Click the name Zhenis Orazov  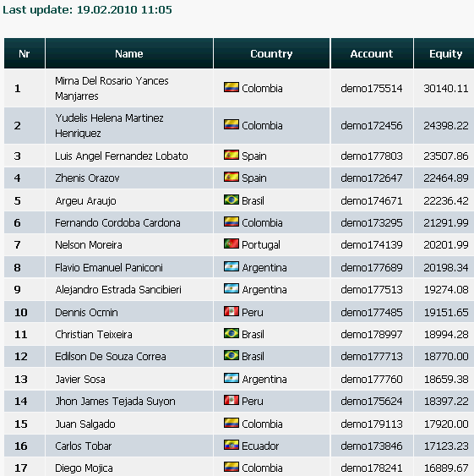(x=87, y=178)
